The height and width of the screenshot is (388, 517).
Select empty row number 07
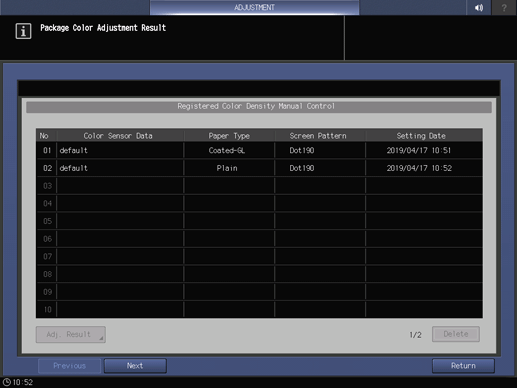[x=259, y=256]
